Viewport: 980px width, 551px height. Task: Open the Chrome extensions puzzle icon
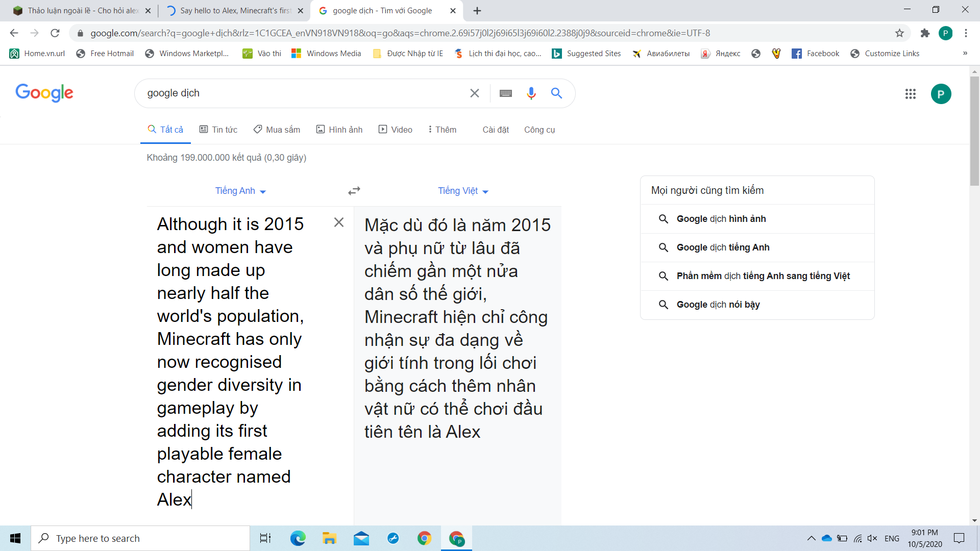pyautogui.click(x=925, y=33)
